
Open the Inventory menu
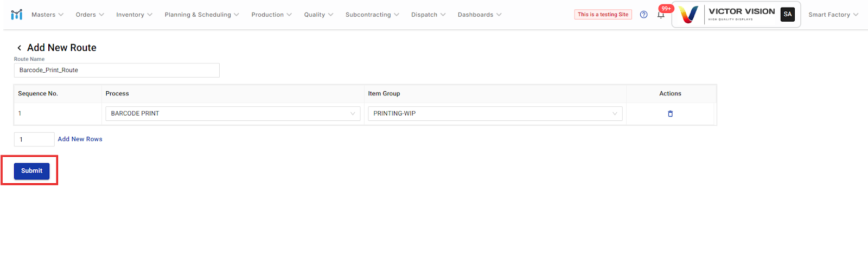point(134,15)
